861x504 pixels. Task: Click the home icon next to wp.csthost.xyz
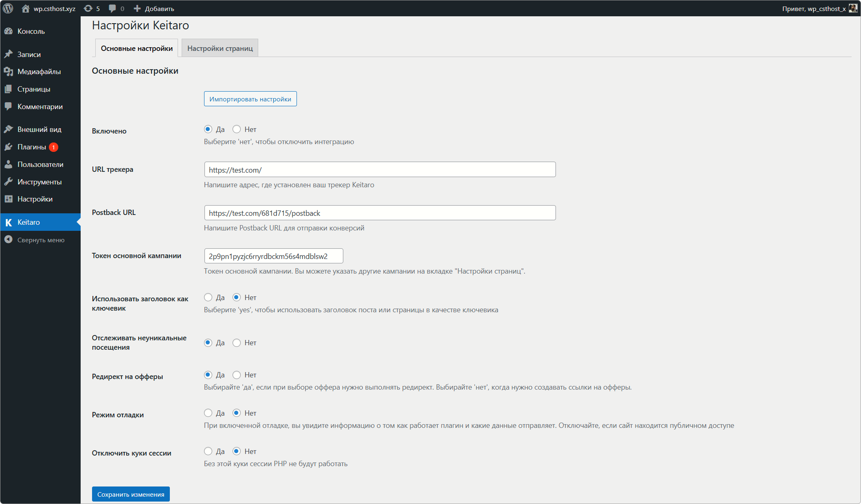[x=26, y=9]
